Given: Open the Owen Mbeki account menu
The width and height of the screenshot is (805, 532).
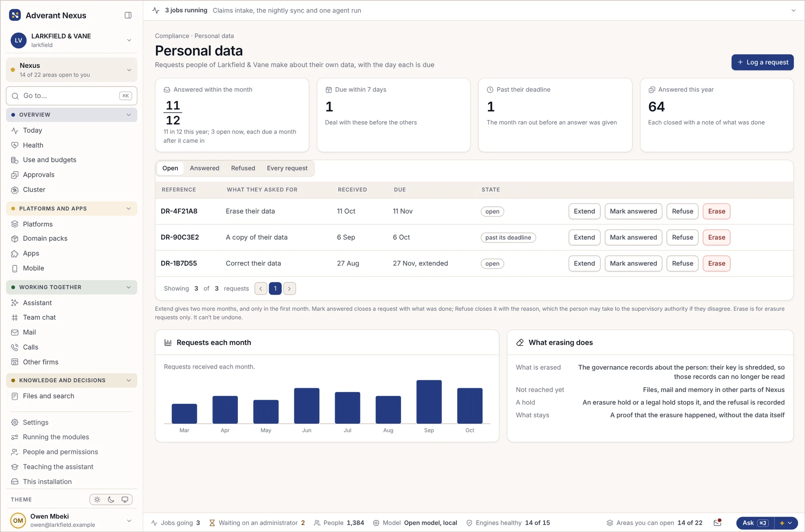Looking at the screenshot, I should (72, 520).
